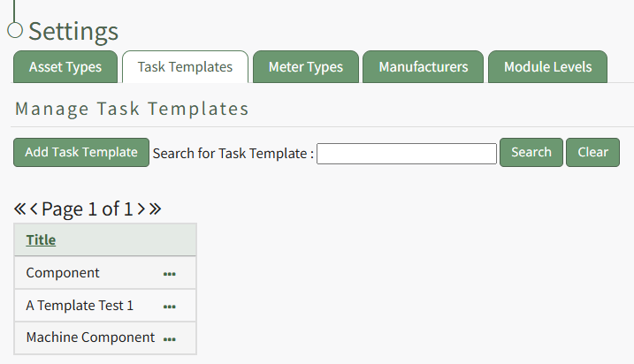Sort the table by the Title column
The width and height of the screenshot is (634, 364).
41,239
